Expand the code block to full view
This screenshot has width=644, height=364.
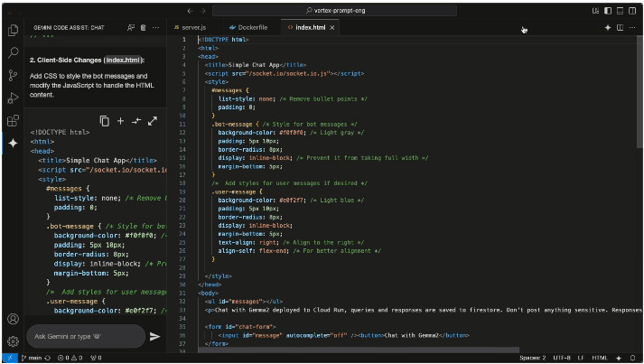click(153, 121)
